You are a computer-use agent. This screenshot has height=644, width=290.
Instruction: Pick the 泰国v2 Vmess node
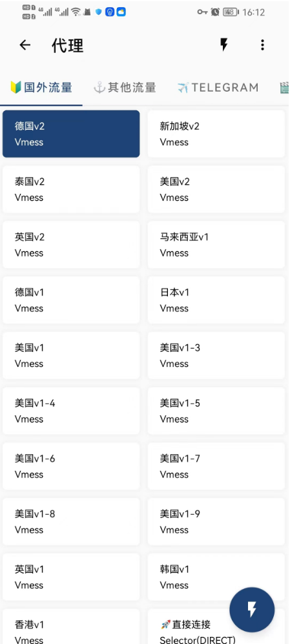pos(71,189)
